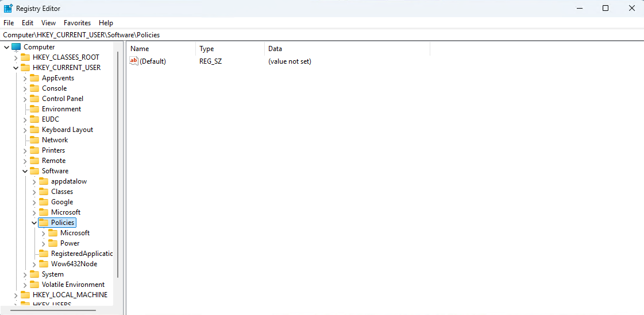The width and height of the screenshot is (644, 315).
Task: Collapse the Policies key
Action: click(34, 223)
